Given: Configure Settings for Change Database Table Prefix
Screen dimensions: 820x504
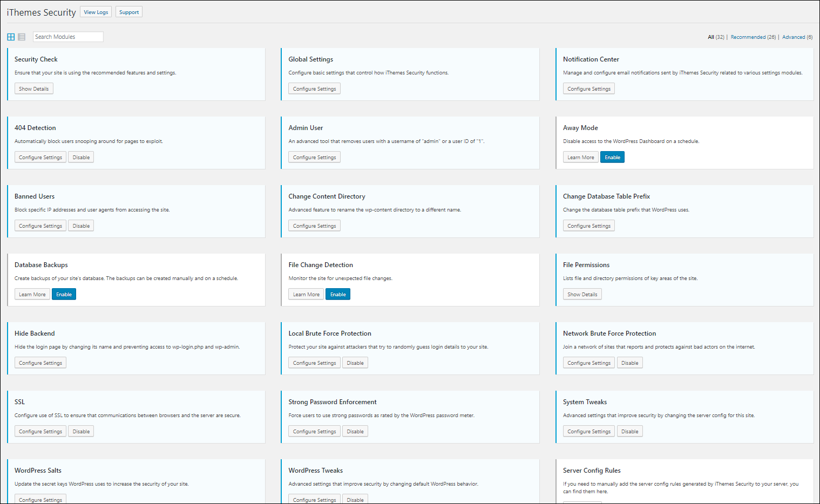Looking at the screenshot, I should pos(589,226).
